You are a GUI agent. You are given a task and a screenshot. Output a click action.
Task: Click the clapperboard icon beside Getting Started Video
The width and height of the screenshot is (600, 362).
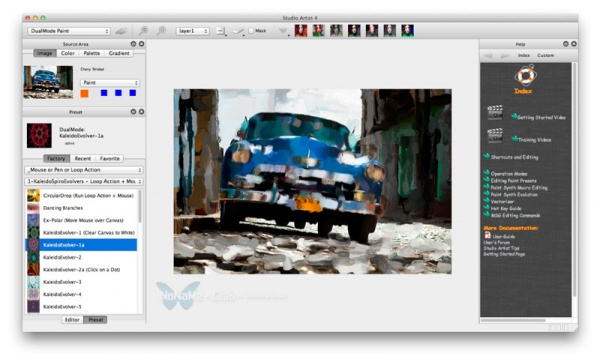495,113
